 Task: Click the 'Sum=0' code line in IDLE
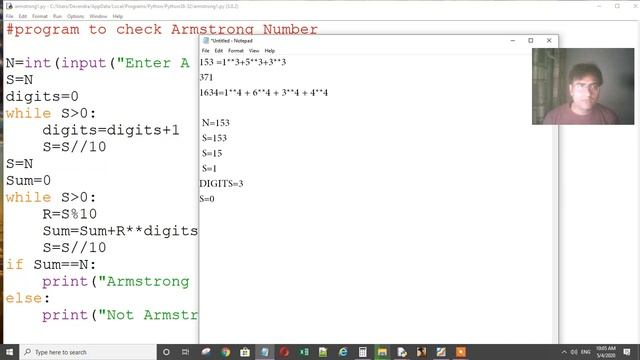(x=28, y=180)
